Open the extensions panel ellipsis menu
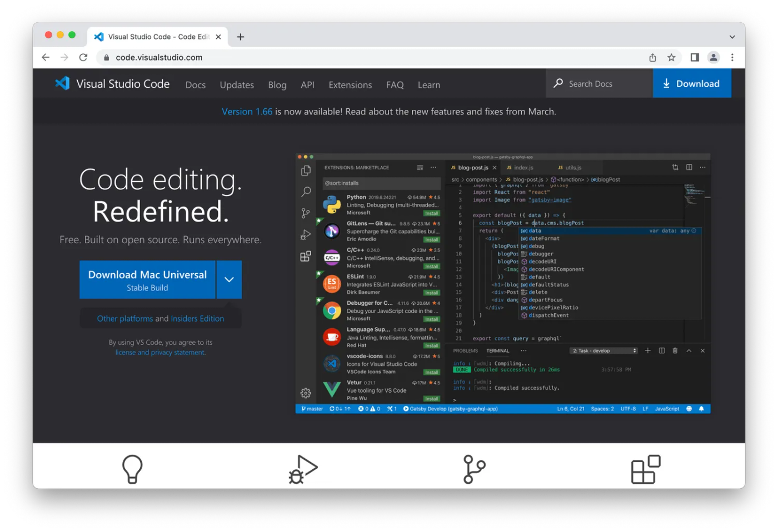 433,167
